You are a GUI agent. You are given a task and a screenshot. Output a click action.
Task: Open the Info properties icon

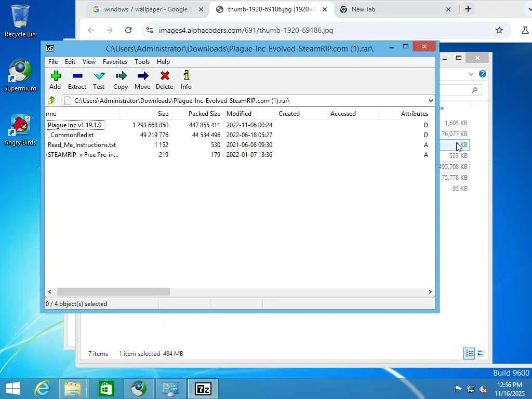[186, 80]
